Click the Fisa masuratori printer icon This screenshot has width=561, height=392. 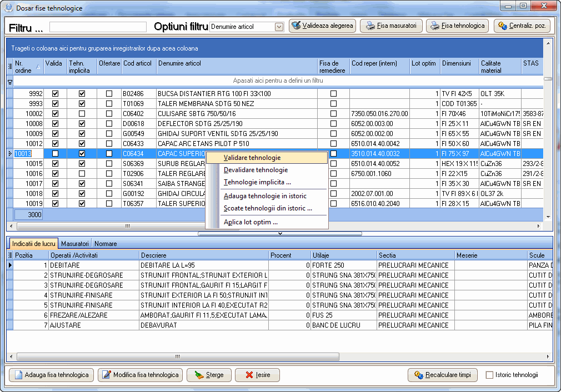370,26
